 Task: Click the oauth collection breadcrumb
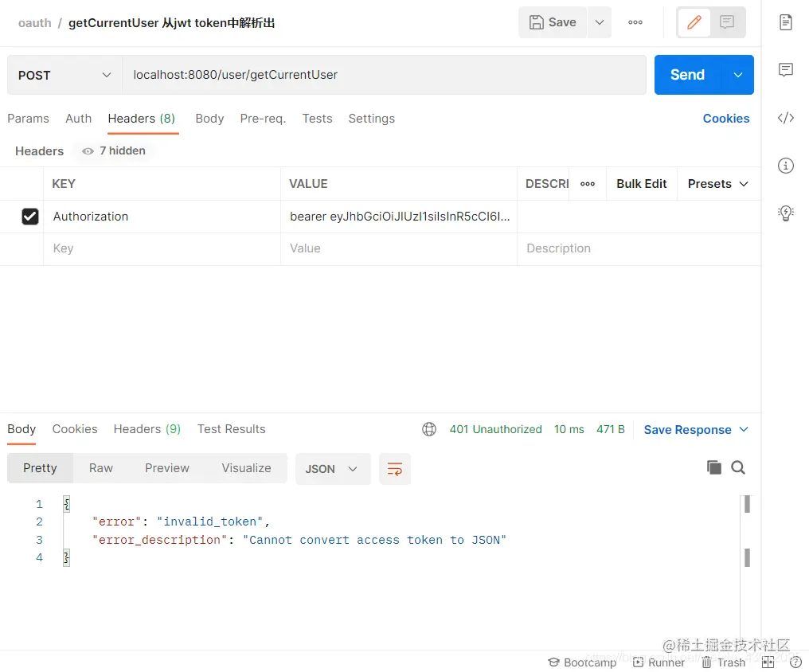coord(34,23)
